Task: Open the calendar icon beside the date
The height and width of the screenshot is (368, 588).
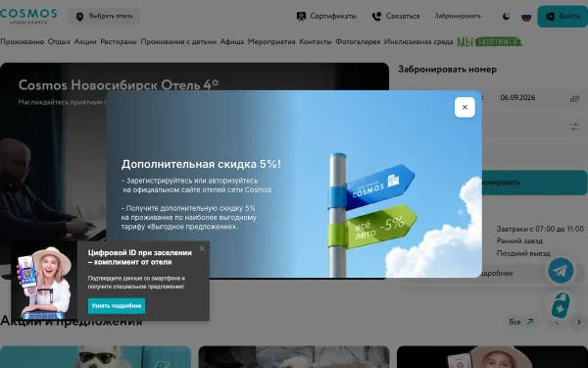Action: tap(574, 99)
